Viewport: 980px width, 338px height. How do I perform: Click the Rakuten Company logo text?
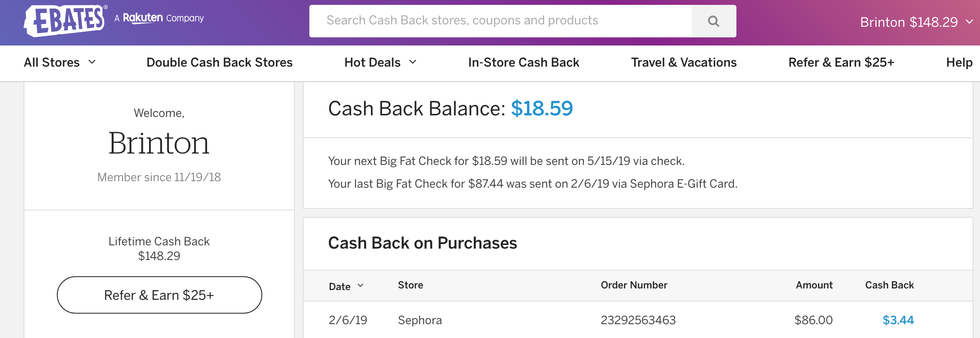[x=159, y=18]
